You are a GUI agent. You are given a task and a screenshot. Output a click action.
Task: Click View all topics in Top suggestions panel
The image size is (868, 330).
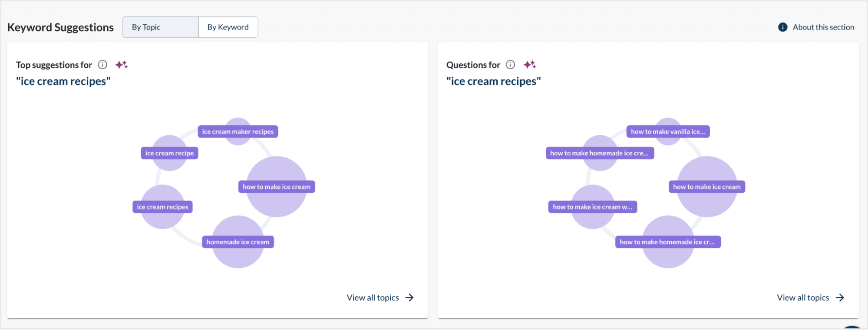pos(373,297)
